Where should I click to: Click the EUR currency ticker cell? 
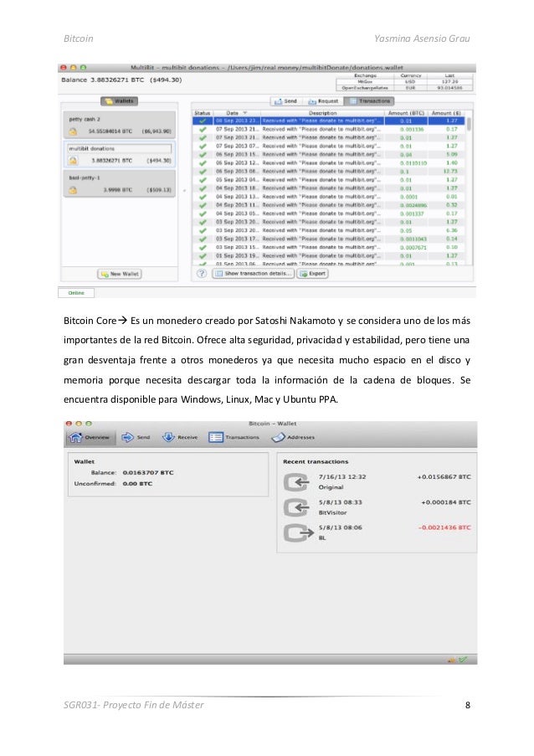coord(410,88)
